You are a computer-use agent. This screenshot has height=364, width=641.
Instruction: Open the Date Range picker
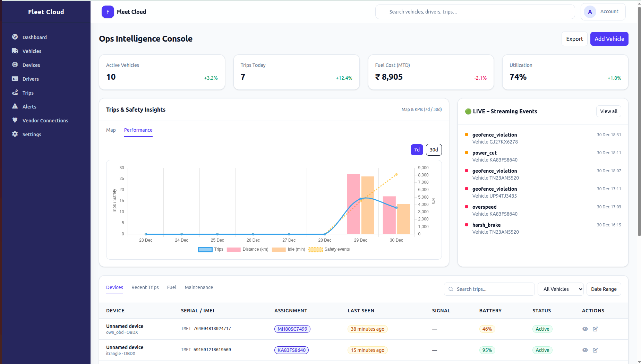point(604,289)
